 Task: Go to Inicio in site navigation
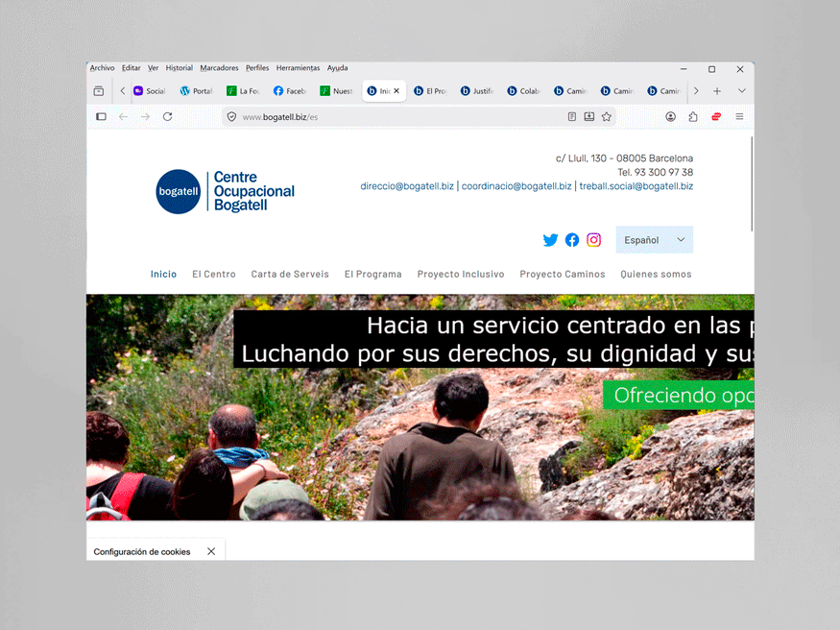pyautogui.click(x=163, y=275)
